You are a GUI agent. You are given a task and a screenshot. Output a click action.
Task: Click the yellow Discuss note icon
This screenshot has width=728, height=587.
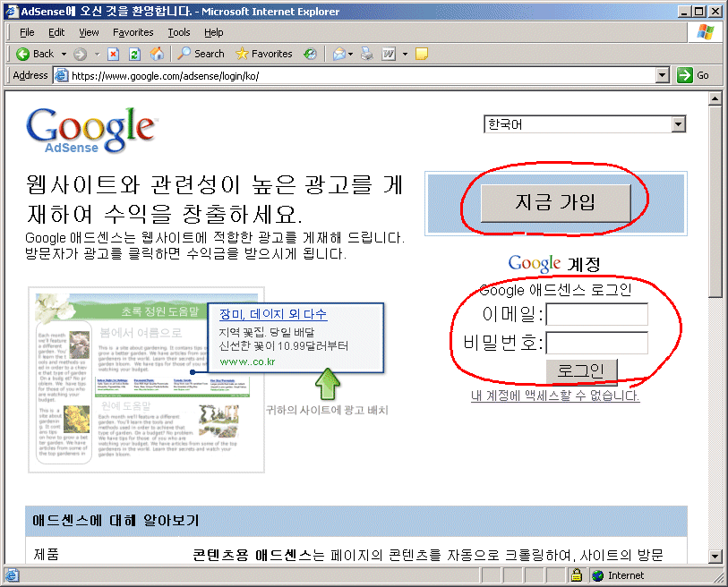(422, 55)
